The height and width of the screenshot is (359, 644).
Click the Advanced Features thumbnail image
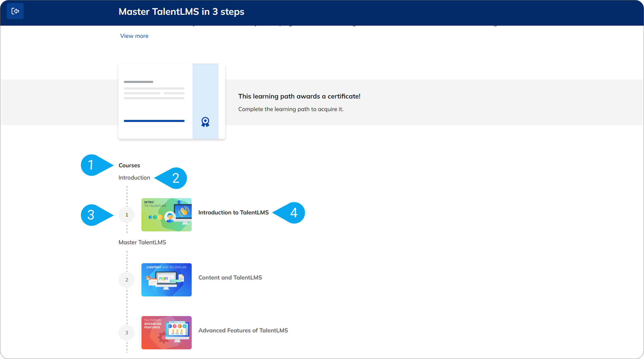tap(166, 332)
